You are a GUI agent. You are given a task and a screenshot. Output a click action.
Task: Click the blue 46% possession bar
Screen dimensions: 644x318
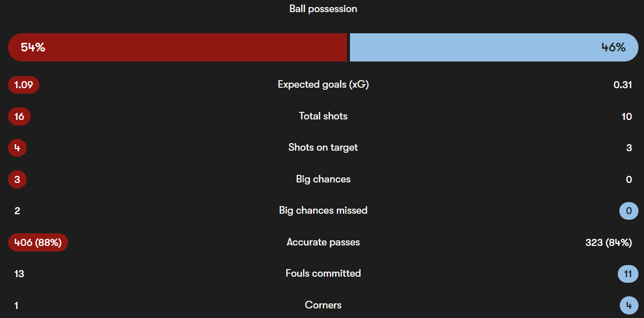pyautogui.click(x=493, y=47)
